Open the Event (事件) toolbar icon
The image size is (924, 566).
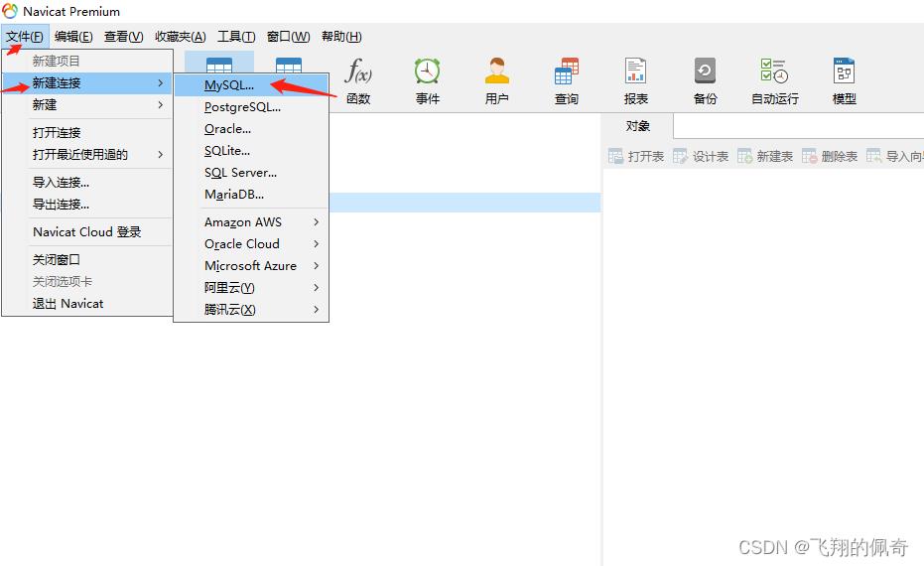pyautogui.click(x=428, y=80)
